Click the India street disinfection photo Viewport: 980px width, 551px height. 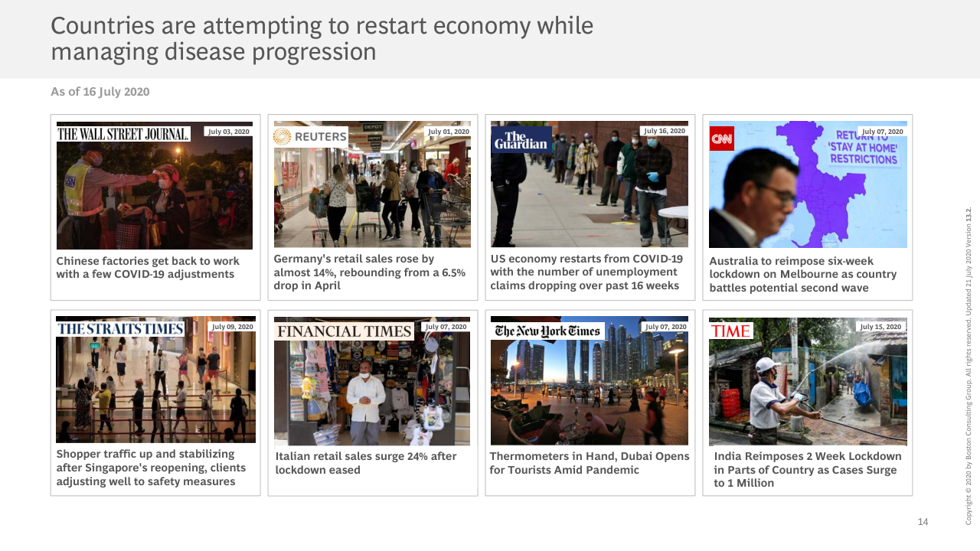pos(808,382)
